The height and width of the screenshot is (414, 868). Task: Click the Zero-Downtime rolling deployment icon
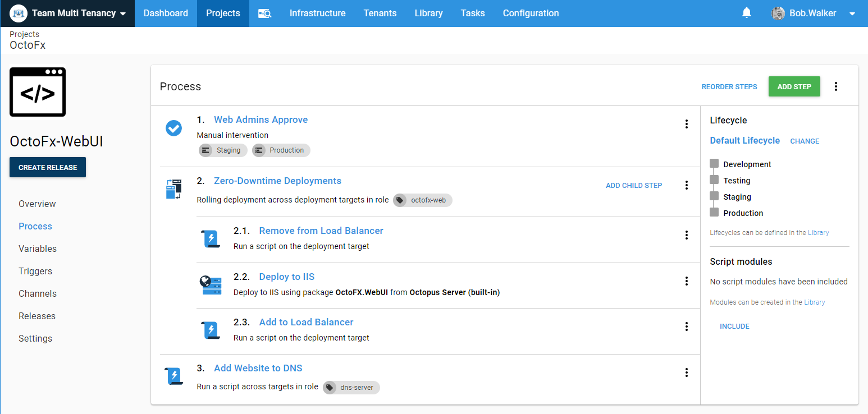174,189
